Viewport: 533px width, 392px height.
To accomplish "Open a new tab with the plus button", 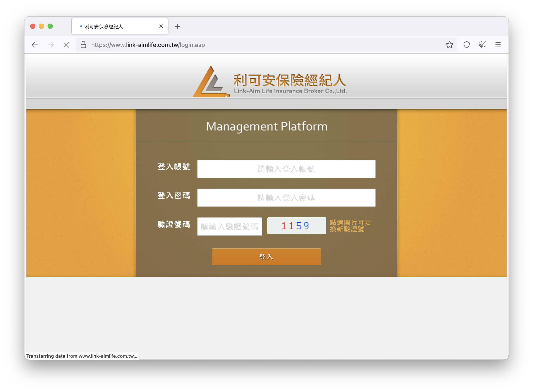I will pos(177,26).
